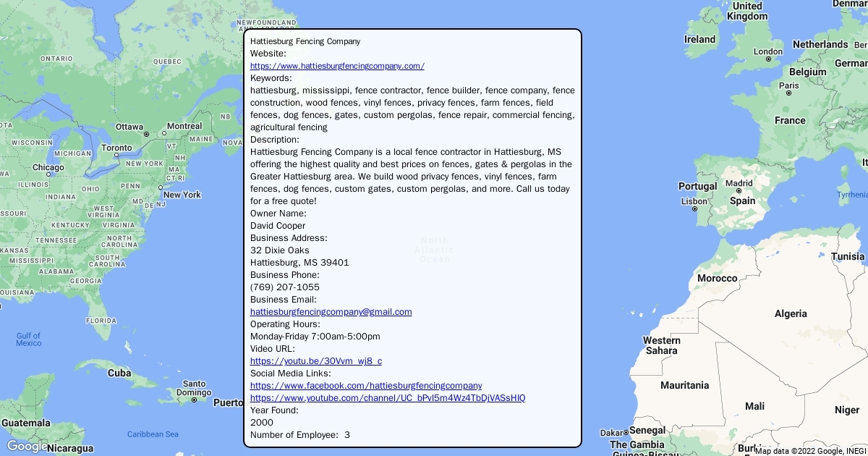Viewport: 868px width, 456px height.
Task: Click the 'Description:' label
Action: pyautogui.click(x=275, y=140)
